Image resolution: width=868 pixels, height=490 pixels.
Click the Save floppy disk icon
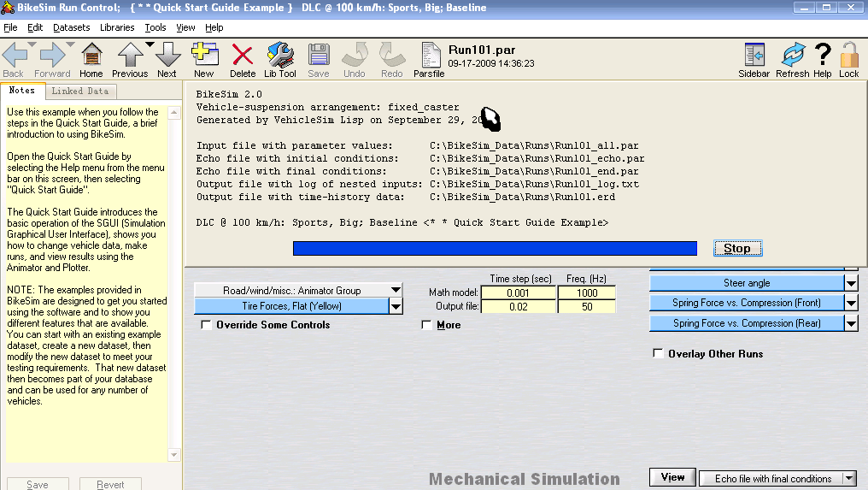[319, 56]
